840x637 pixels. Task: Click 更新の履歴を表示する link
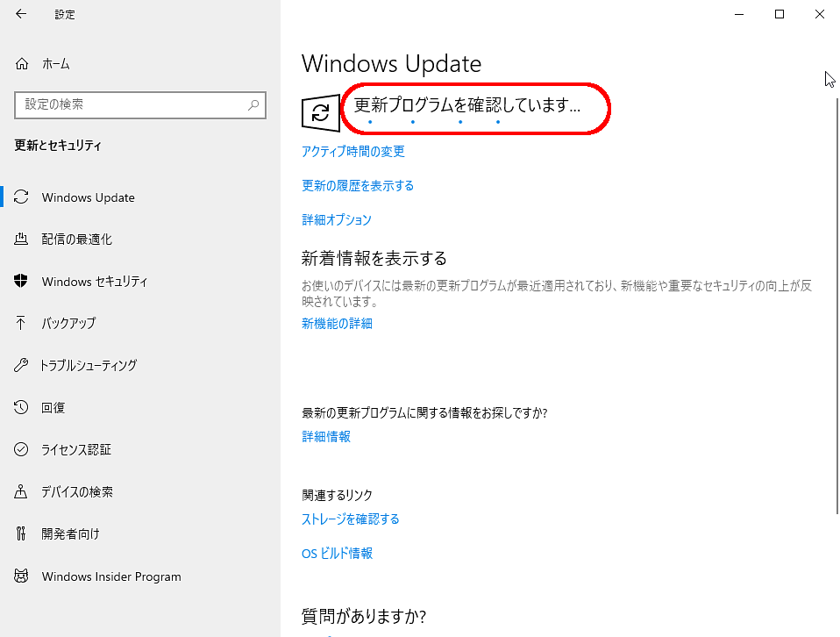point(358,186)
